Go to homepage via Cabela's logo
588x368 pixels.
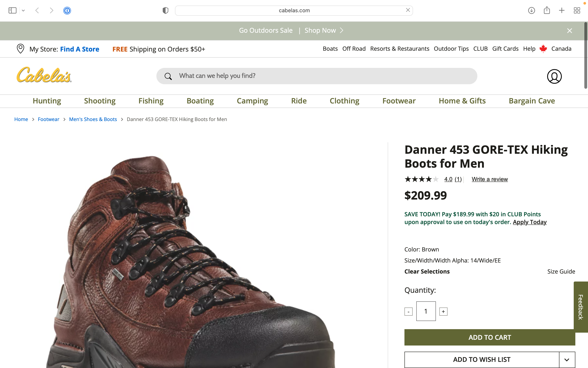(44, 75)
